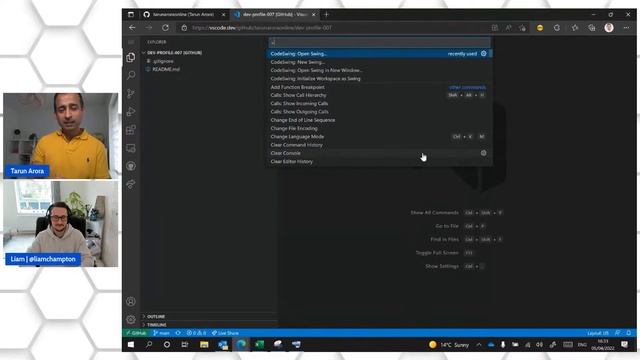Open a new browser tab
This screenshot has height=360, width=640.
(326, 14)
